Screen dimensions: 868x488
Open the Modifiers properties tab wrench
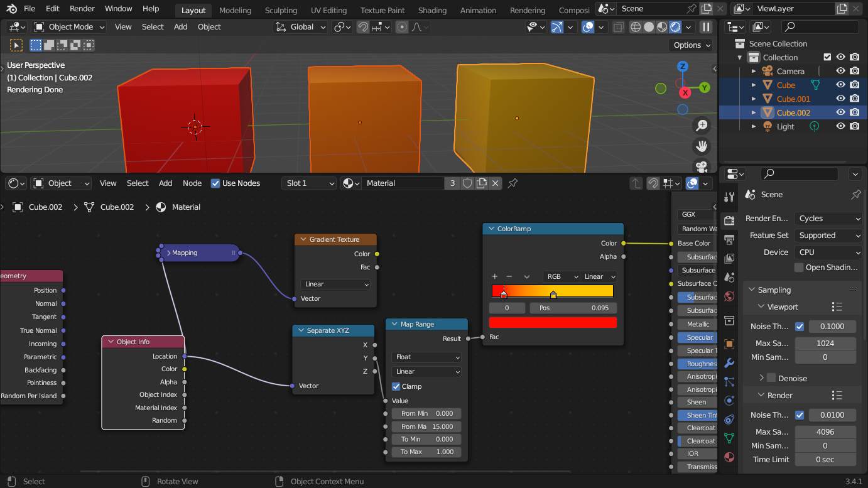coord(729,363)
